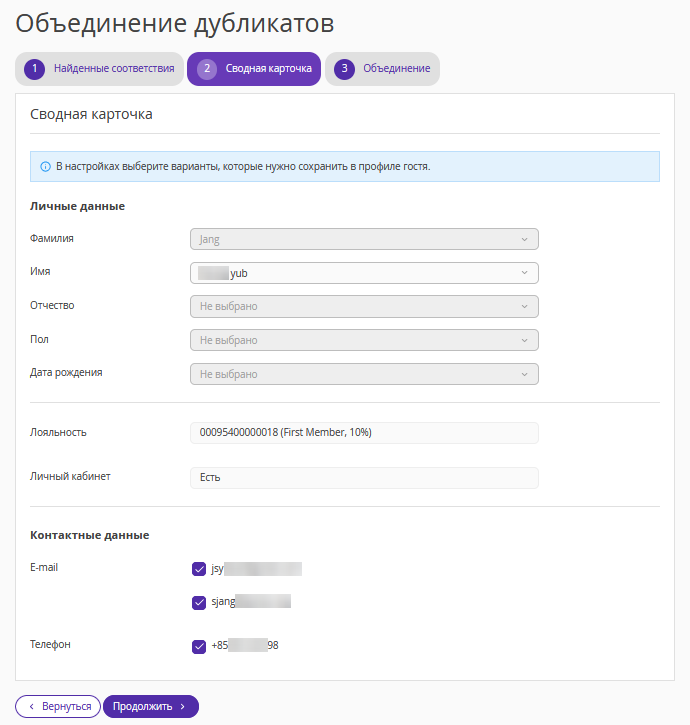Uncheck the e-mail starting with sjang
Viewport: 690px width, 725px height.
click(198, 602)
